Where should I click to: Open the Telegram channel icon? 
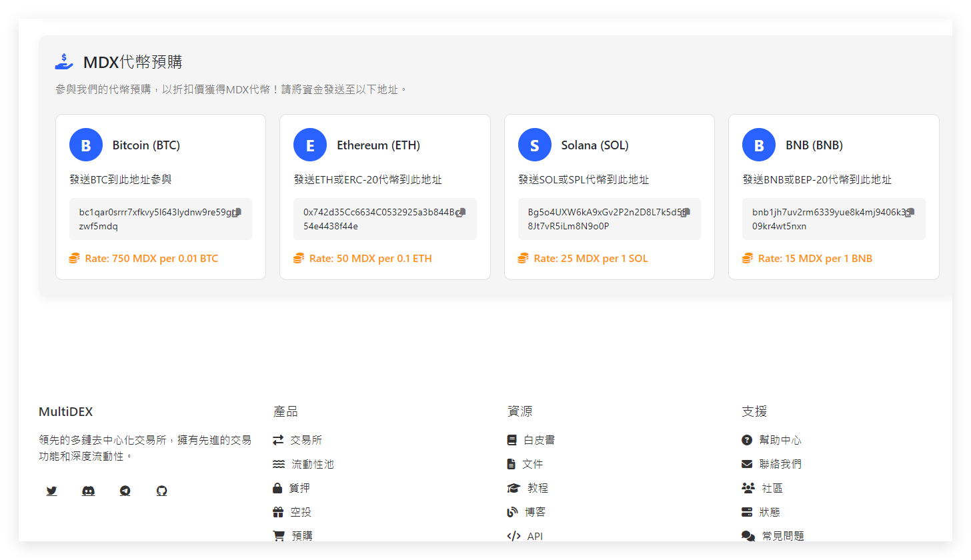(125, 491)
